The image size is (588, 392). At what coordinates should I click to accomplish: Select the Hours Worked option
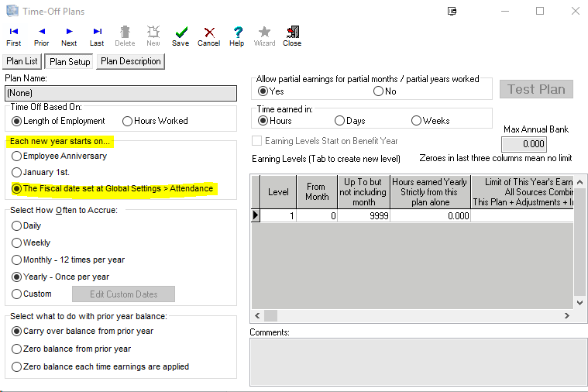pos(128,121)
